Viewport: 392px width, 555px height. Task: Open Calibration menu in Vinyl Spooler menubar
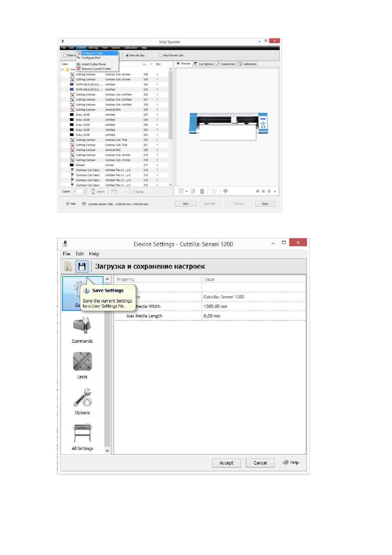tap(131, 48)
